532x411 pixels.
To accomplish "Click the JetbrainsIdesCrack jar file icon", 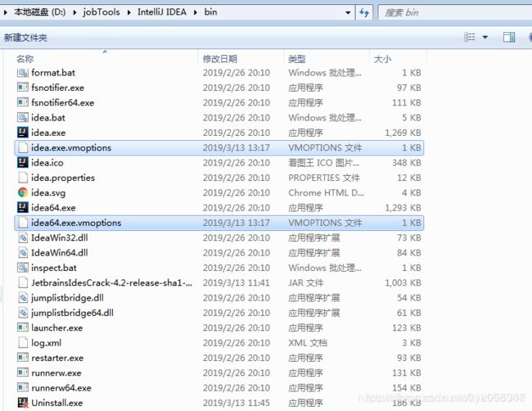I will [23, 282].
